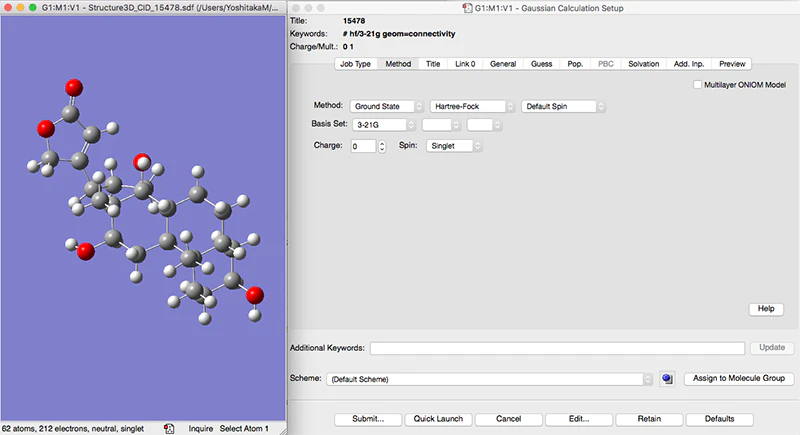Select the topmost red carbonyl oxygen atom

(x=74, y=88)
